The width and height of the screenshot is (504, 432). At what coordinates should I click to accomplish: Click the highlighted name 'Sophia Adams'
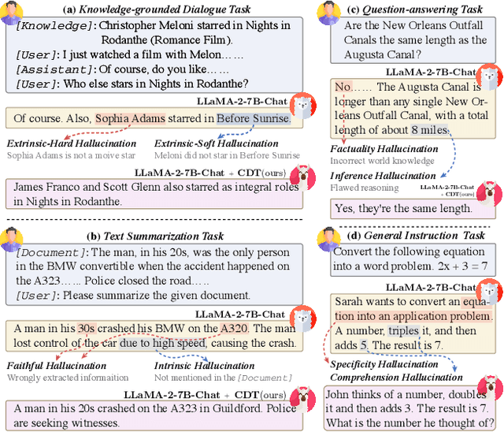130,118
